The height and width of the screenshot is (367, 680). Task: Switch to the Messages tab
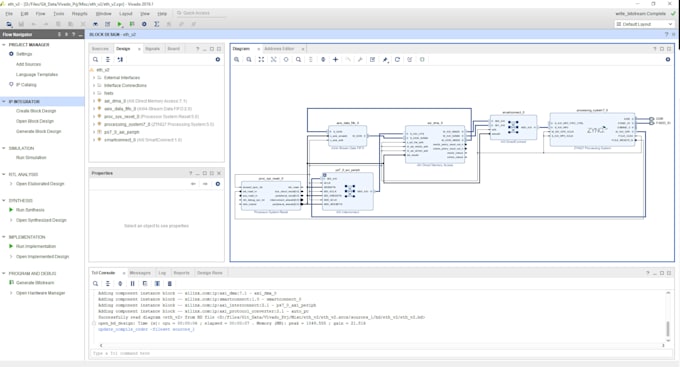coord(140,273)
